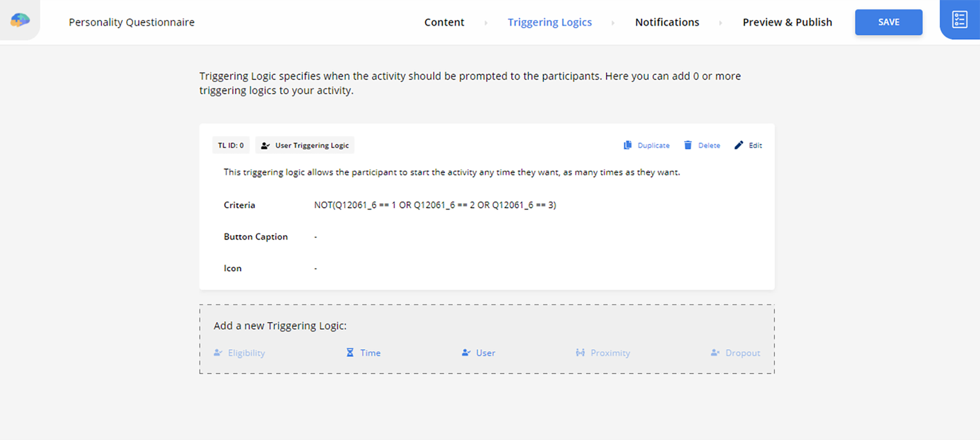
Task: Click the Dropout person icon
Action: click(x=715, y=353)
